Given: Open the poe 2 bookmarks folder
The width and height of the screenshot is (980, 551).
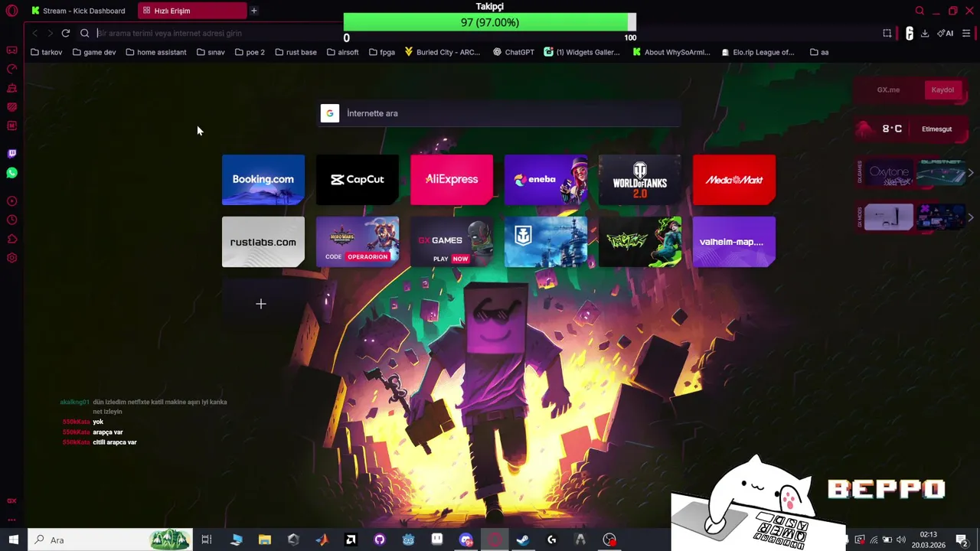Looking at the screenshot, I should pyautogui.click(x=250, y=52).
